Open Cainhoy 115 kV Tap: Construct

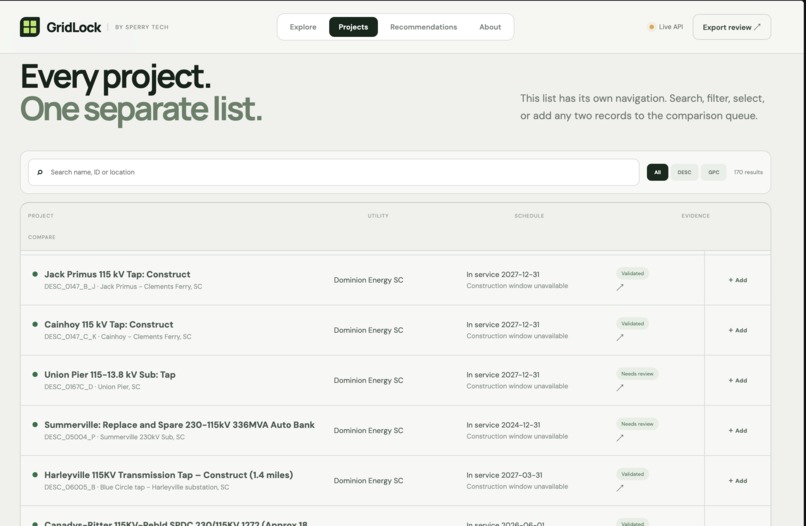[x=108, y=324]
